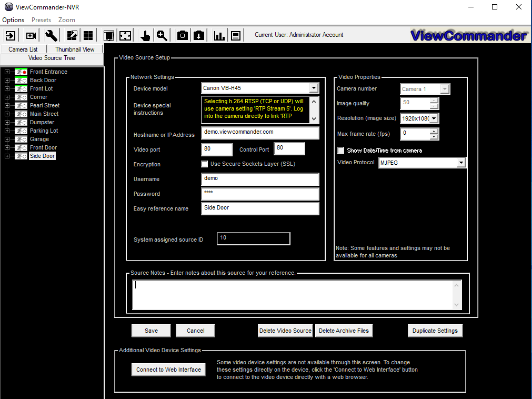Screen dimensions: 532x399
Task: Switch to the Camera List tab
Action: 23,49
